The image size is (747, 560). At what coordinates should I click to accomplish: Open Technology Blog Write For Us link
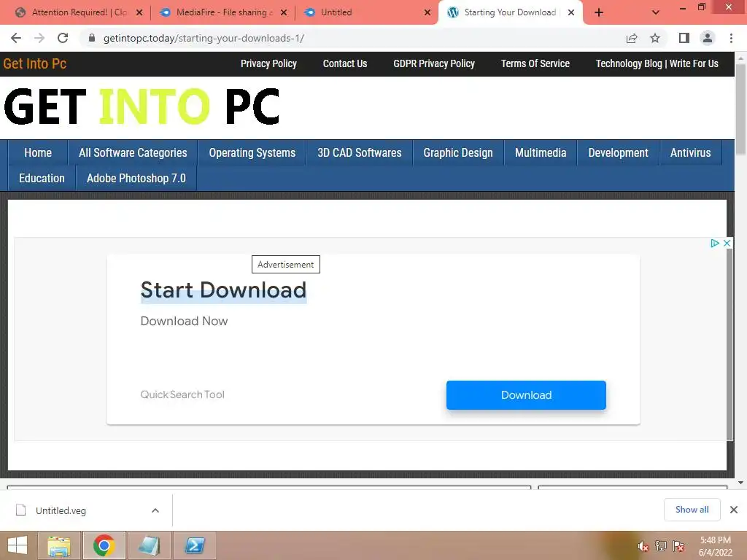[657, 64]
